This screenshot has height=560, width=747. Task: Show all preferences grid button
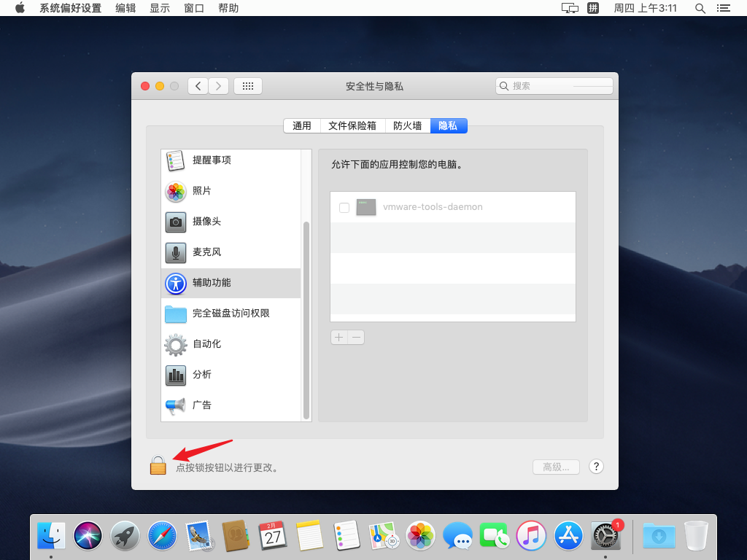(x=248, y=86)
